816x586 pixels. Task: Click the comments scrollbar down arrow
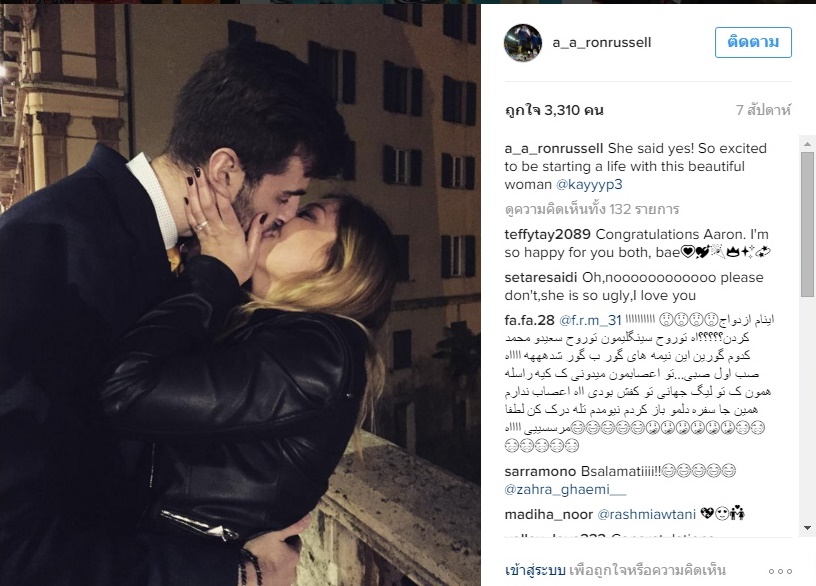(807, 528)
